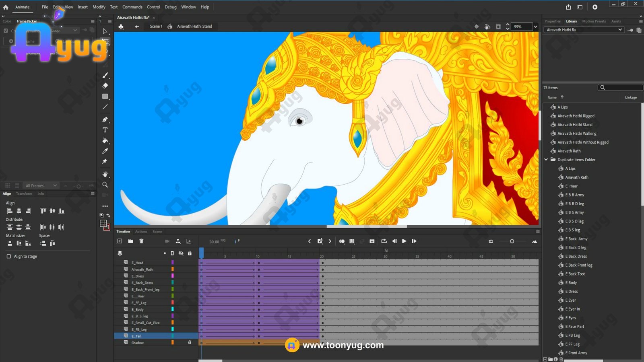Image resolution: width=644 pixels, height=362 pixels.
Task: Open the Modify menu
Action: (99, 7)
